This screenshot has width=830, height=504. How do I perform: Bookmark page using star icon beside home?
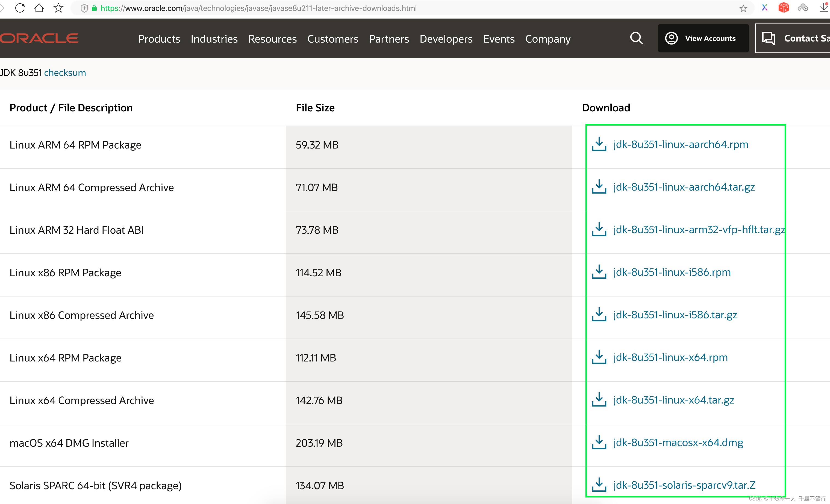coord(59,8)
